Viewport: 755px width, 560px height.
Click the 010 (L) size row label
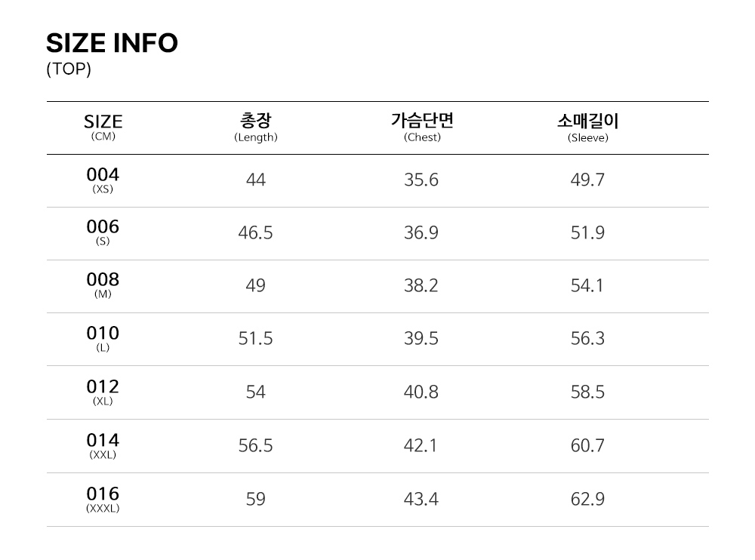[103, 338]
